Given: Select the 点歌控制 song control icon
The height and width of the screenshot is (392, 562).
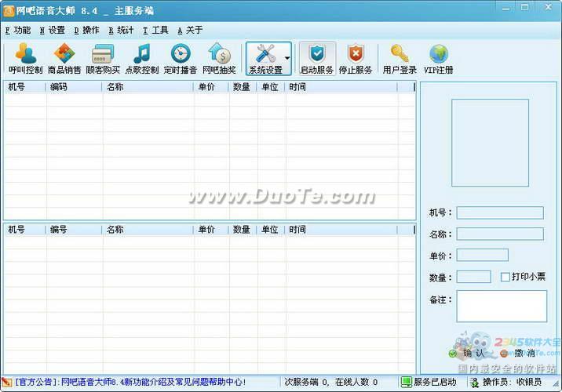Looking at the screenshot, I should coord(142,59).
